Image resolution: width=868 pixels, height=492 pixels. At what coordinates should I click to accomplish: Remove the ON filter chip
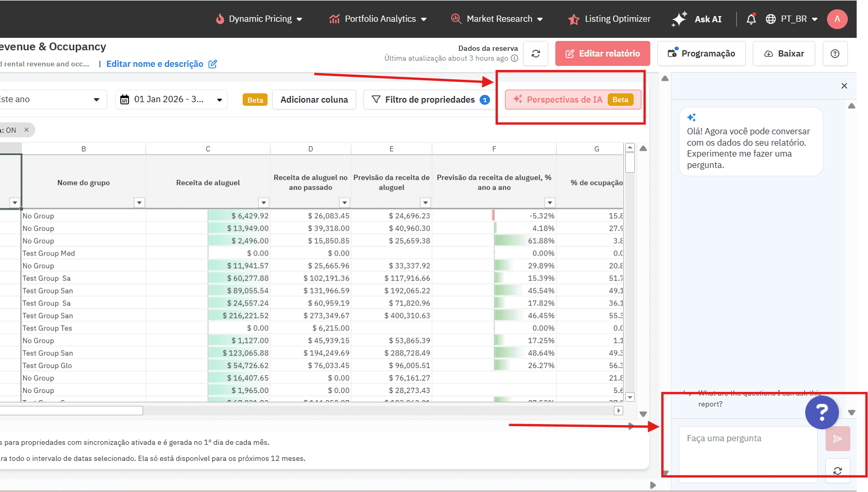pyautogui.click(x=26, y=130)
